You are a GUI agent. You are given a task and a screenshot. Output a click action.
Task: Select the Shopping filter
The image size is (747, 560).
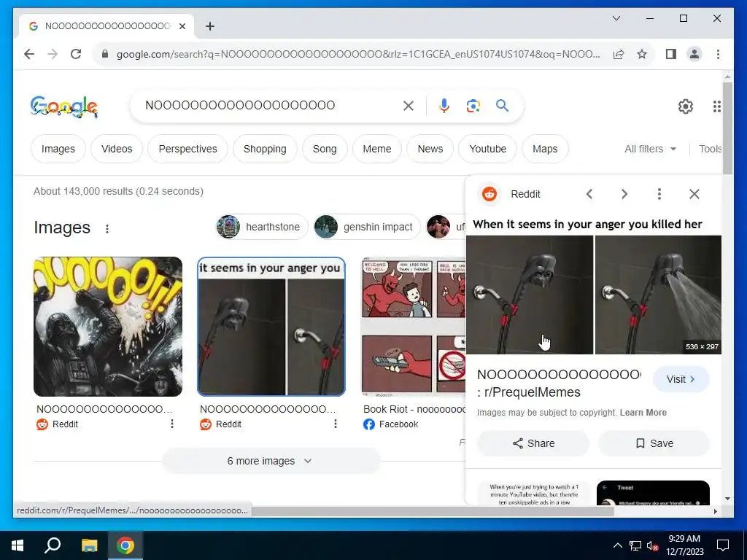(x=265, y=149)
